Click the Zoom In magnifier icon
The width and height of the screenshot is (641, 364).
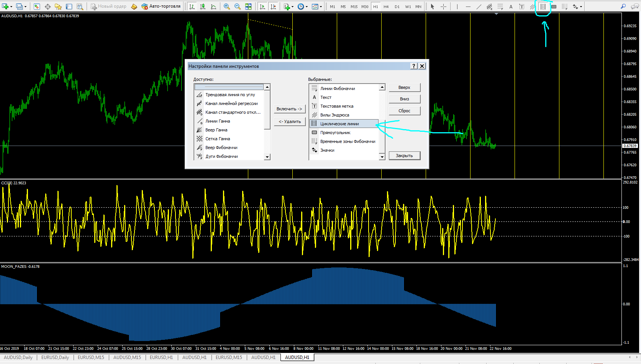tap(227, 7)
